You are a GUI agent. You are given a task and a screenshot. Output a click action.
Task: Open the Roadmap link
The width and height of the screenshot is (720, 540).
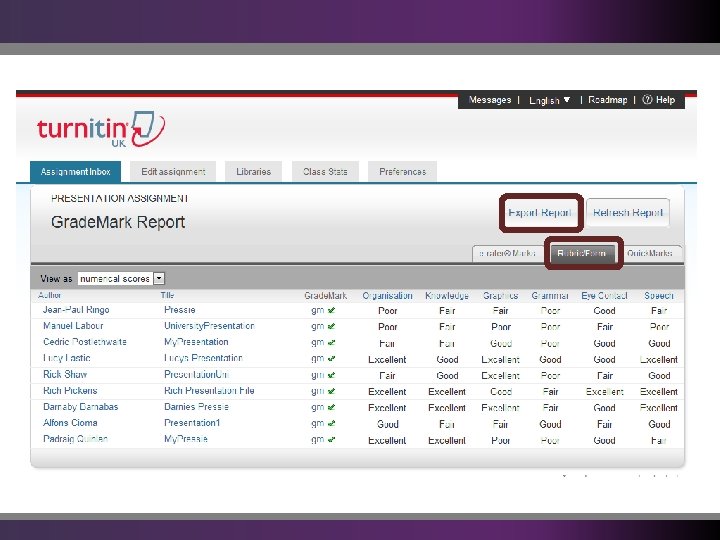[x=608, y=100]
